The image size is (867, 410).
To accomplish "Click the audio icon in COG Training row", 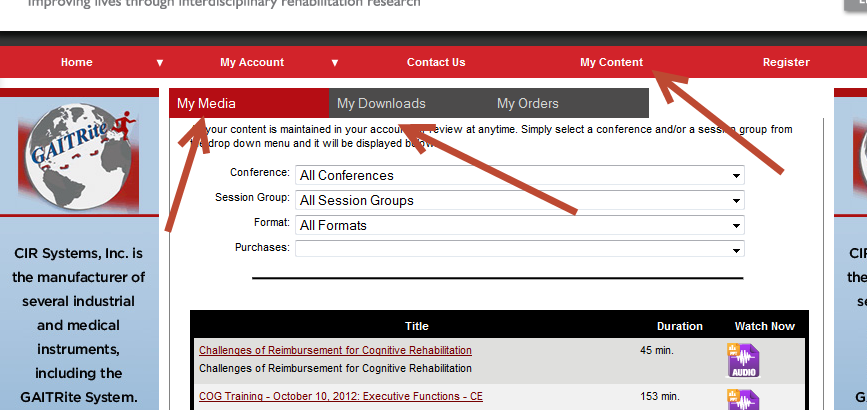I will point(743,400).
